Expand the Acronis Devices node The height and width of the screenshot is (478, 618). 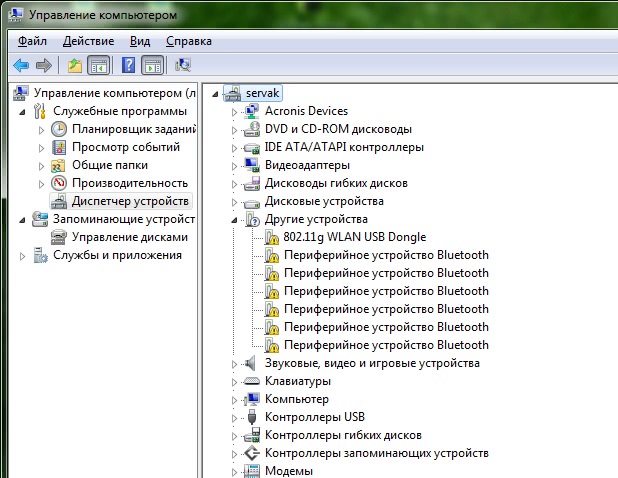pyautogui.click(x=234, y=112)
